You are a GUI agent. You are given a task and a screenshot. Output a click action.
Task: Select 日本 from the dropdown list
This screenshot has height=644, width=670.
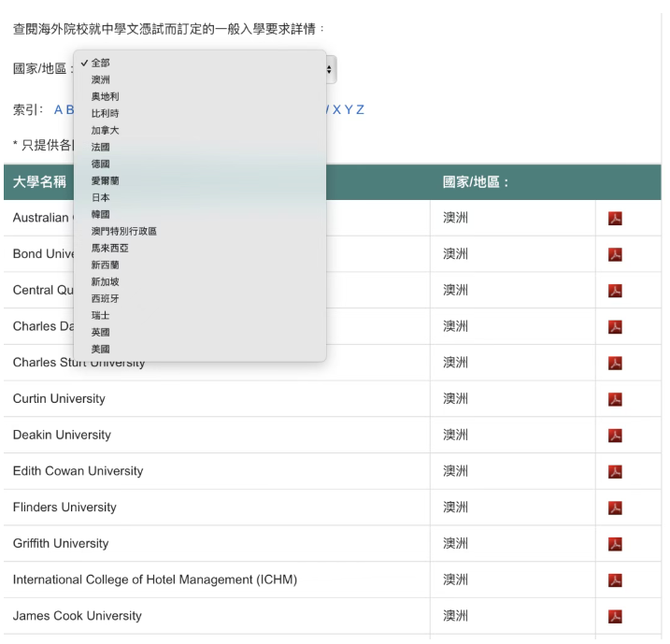coord(100,197)
